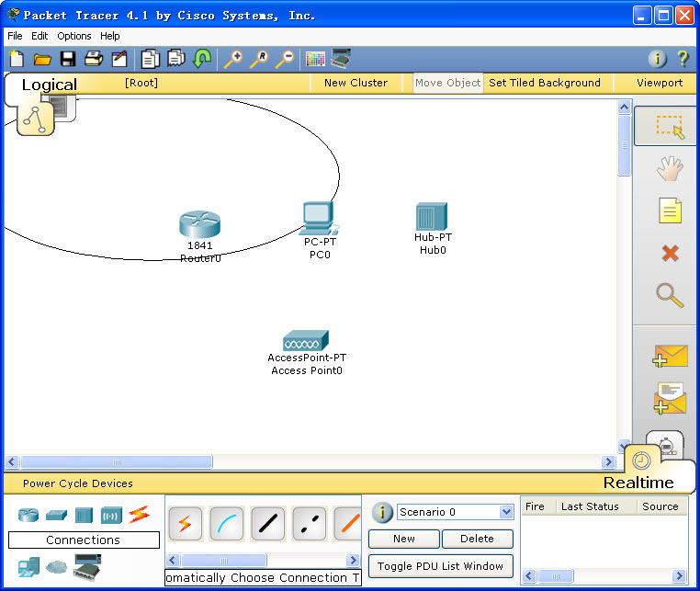Open the File menu

tap(15, 36)
